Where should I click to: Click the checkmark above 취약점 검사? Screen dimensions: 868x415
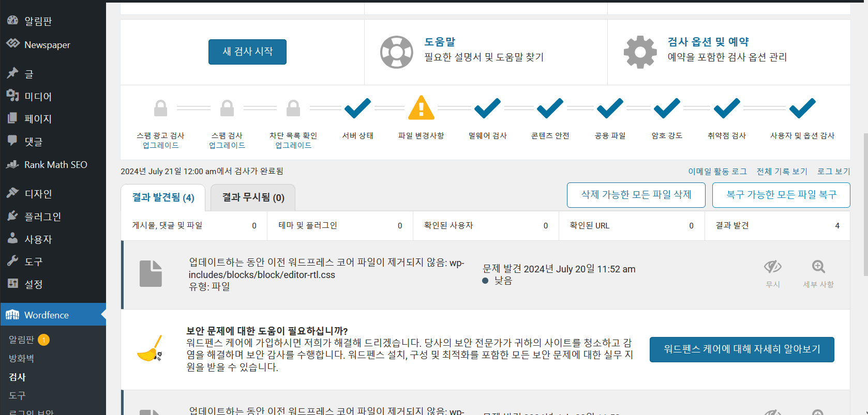tap(727, 108)
